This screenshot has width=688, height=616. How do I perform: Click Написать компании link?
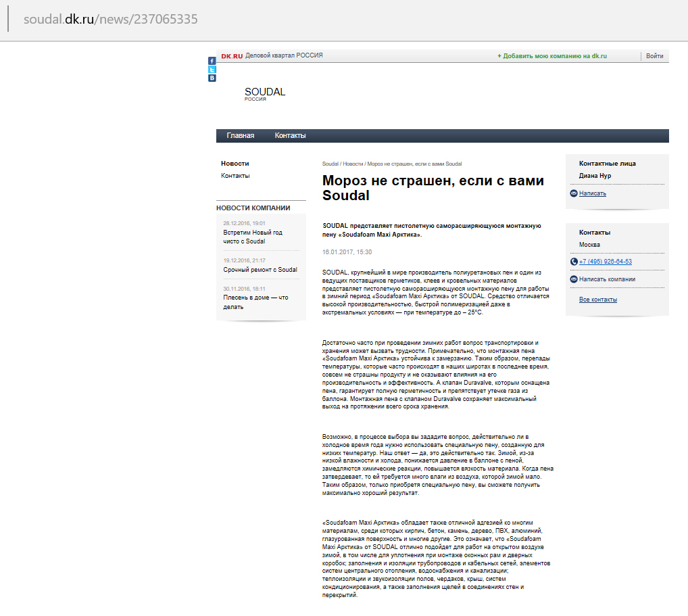click(x=607, y=279)
